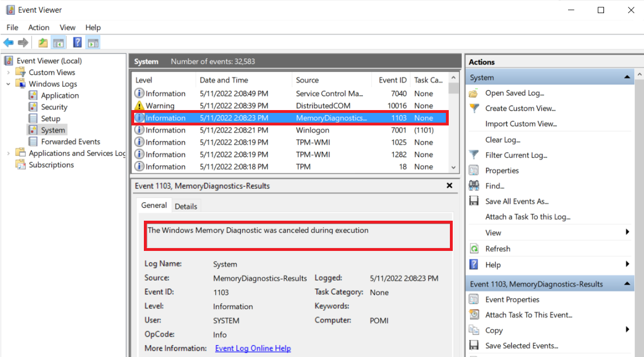This screenshot has height=357, width=644.
Task: Select the TPM-WMI event 1282 row
Action: coord(290,155)
